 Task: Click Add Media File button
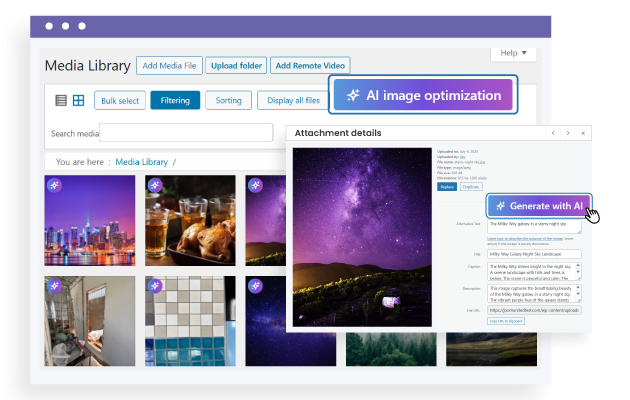168,66
